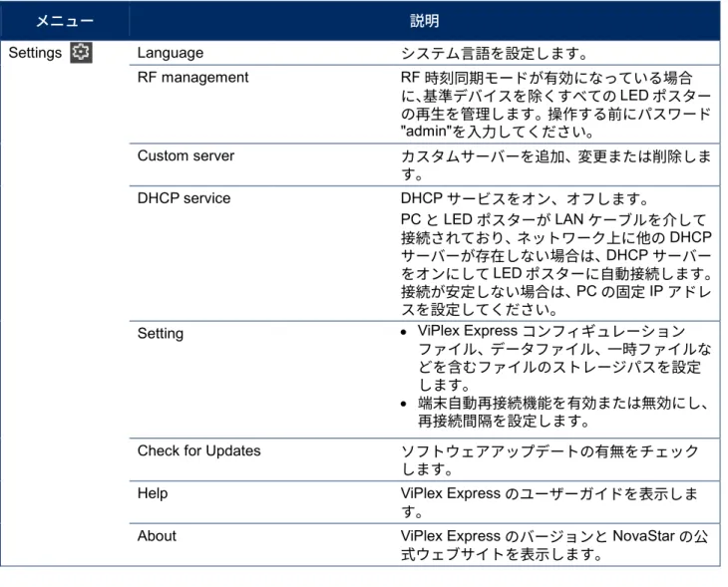Select the "Settings" menu label
728x587 pixels.
(x=35, y=53)
